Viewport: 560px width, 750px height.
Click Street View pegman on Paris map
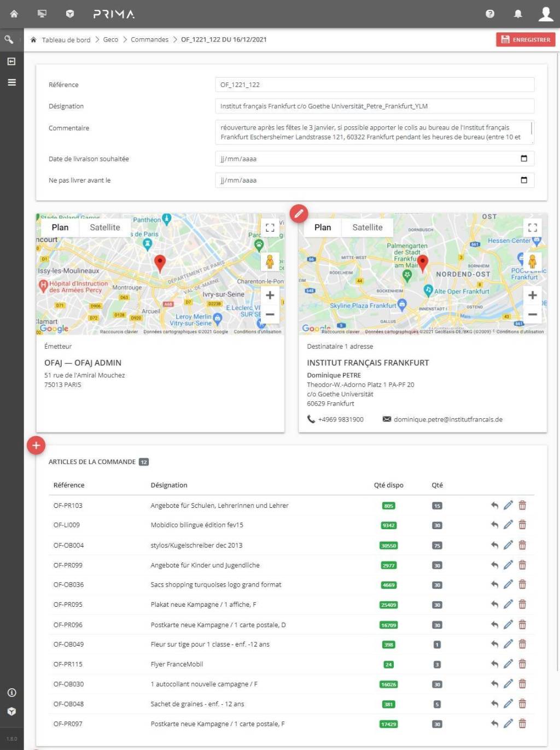click(x=270, y=261)
